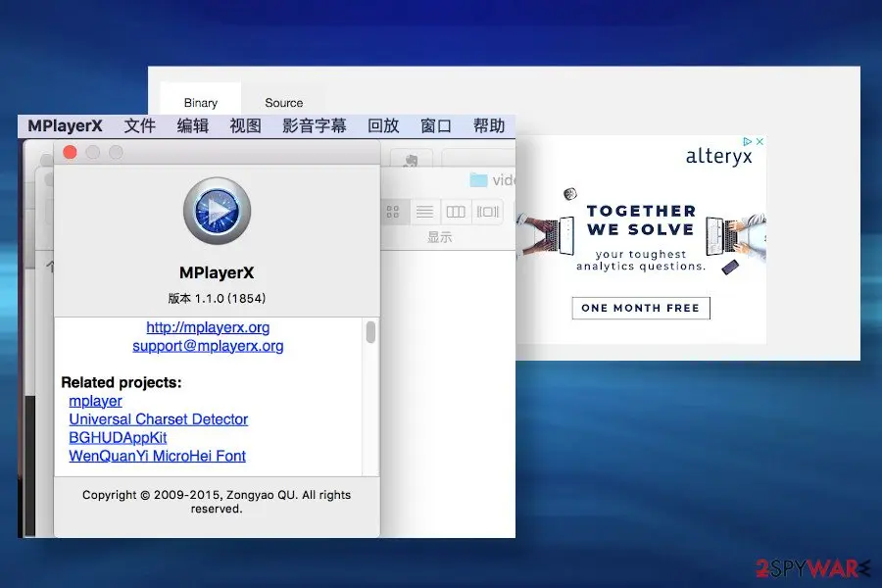Open the mplayer project link

click(x=96, y=401)
